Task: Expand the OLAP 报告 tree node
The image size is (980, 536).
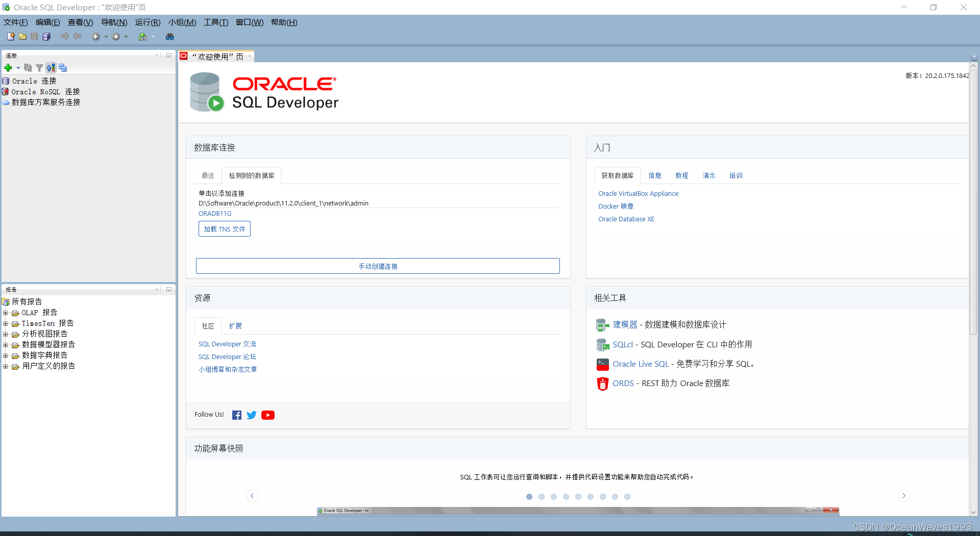Action: 5,313
